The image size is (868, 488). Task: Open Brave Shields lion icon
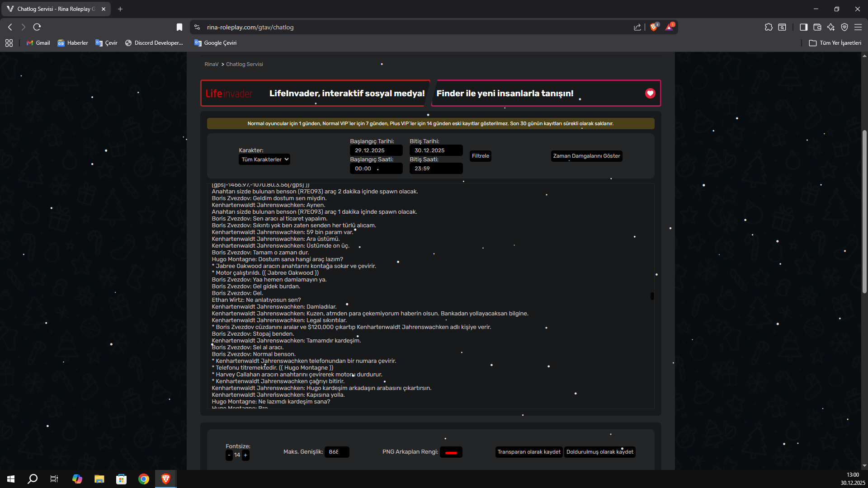point(654,27)
